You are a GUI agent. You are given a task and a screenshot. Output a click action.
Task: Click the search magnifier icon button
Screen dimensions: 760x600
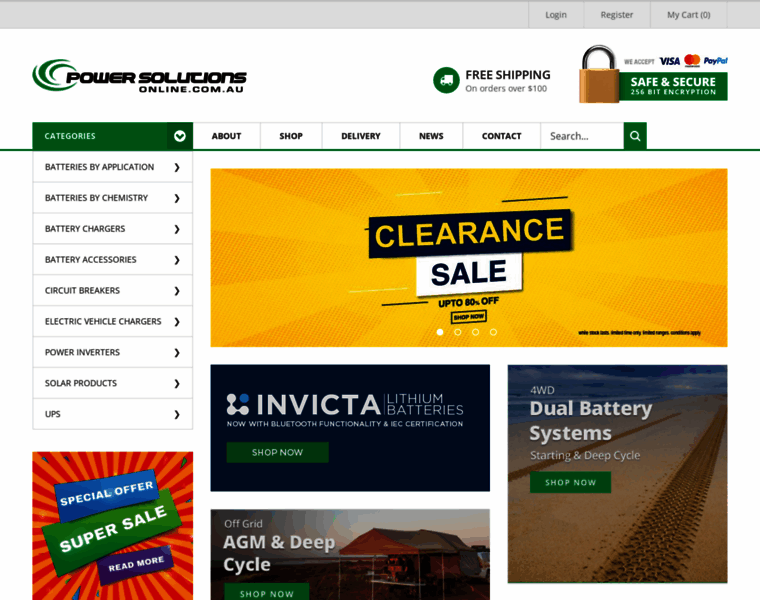(x=635, y=136)
